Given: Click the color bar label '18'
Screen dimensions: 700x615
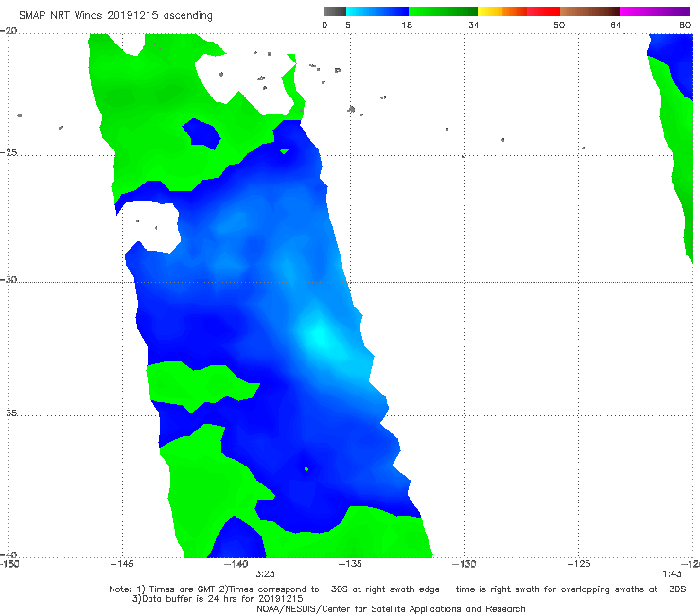Looking at the screenshot, I should point(407,25).
